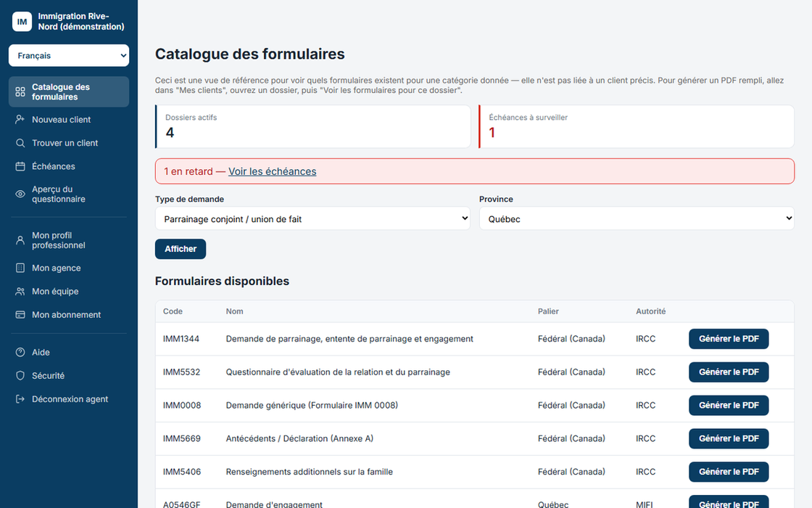The image size is (812, 508).
Task: Click the person icon for Mon profil professionnel
Action: (x=20, y=240)
